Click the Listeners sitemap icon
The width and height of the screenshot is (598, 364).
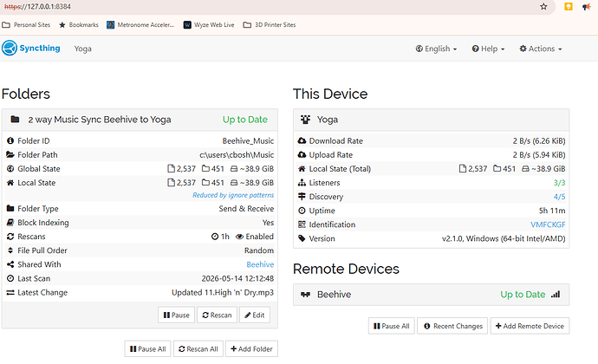(x=302, y=183)
